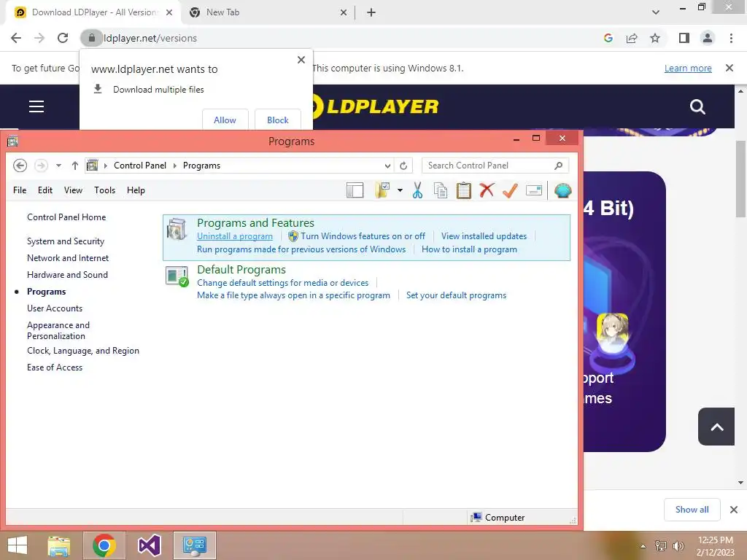Click Default Programs category icon
747x560 pixels.
tap(177, 276)
